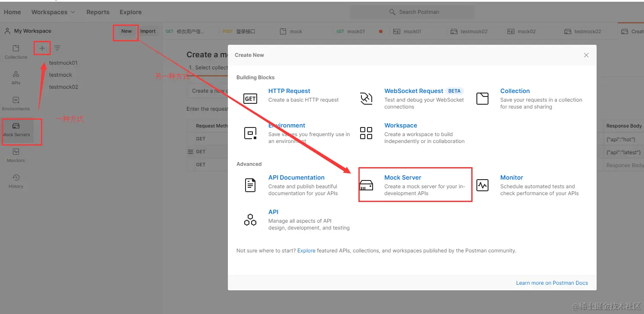Image resolution: width=644 pixels, height=314 pixels.
Task: Open the Explore menu item
Action: pyautogui.click(x=131, y=12)
